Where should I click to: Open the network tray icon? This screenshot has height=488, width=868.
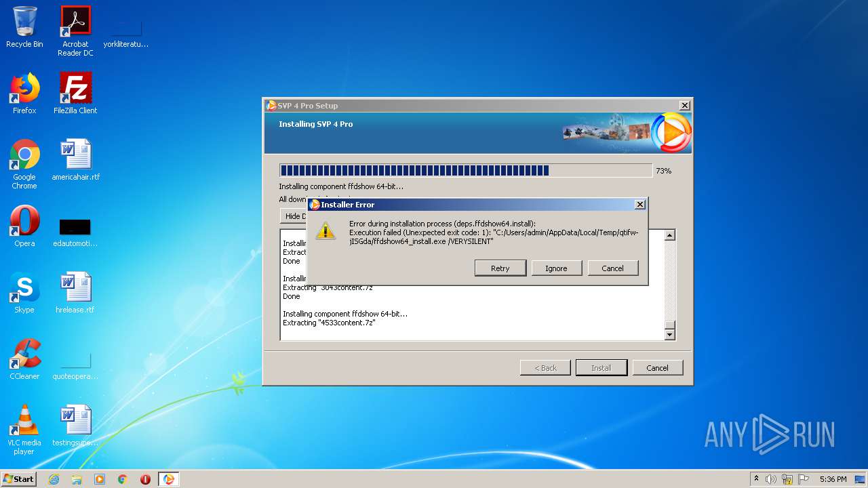tap(787, 479)
